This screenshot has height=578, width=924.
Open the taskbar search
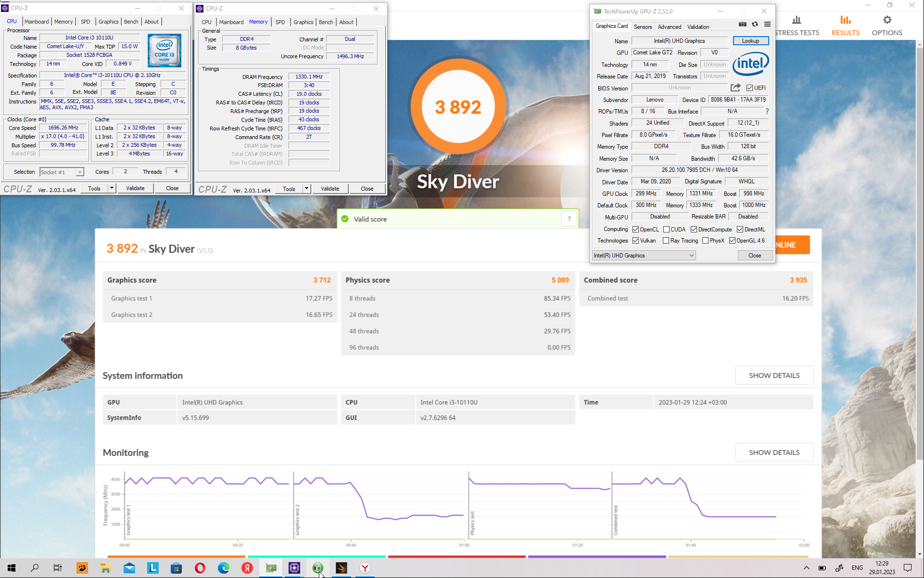35,568
